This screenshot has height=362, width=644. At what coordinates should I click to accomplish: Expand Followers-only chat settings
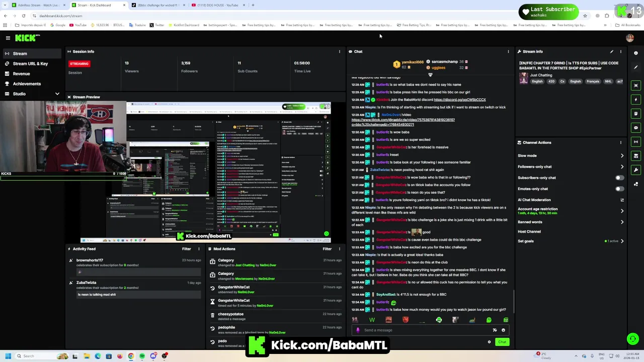(622, 167)
